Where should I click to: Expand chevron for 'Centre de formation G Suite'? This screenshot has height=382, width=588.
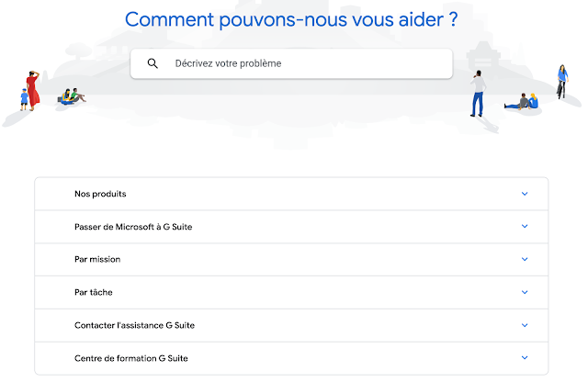pyautogui.click(x=525, y=358)
